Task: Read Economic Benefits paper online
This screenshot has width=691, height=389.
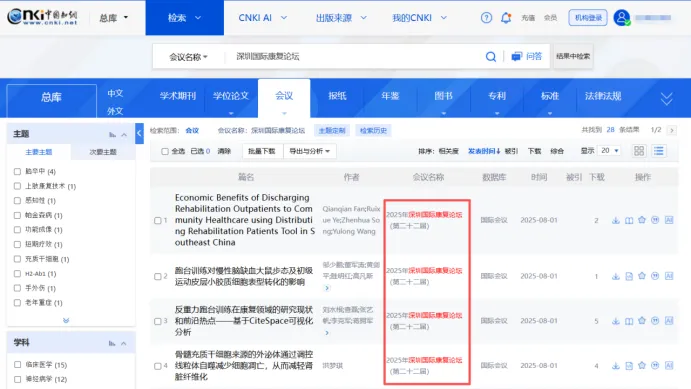Action: click(x=629, y=220)
